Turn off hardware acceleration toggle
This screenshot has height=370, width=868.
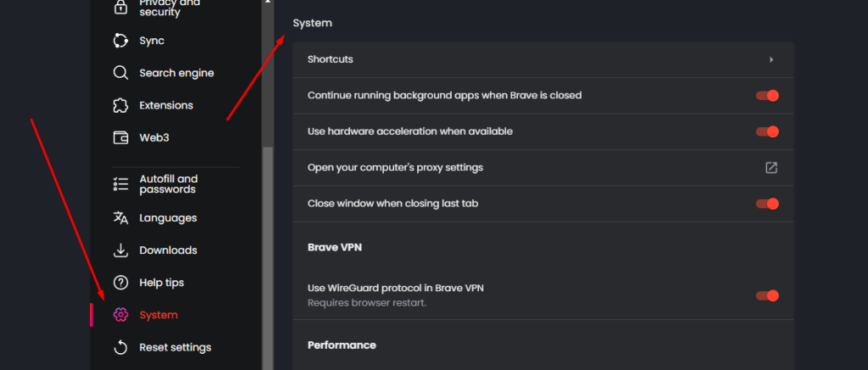pyautogui.click(x=767, y=131)
